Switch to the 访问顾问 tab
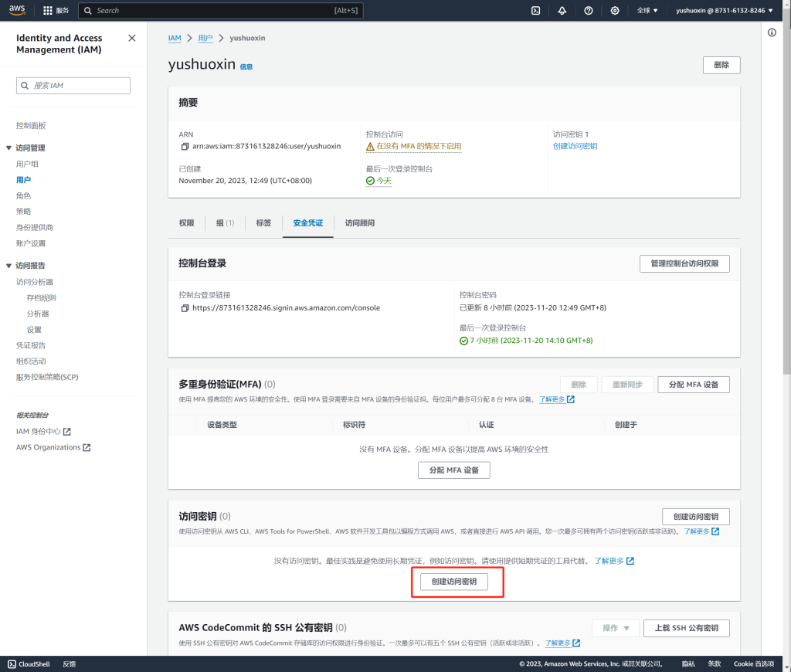This screenshot has height=672, width=791. pos(359,223)
